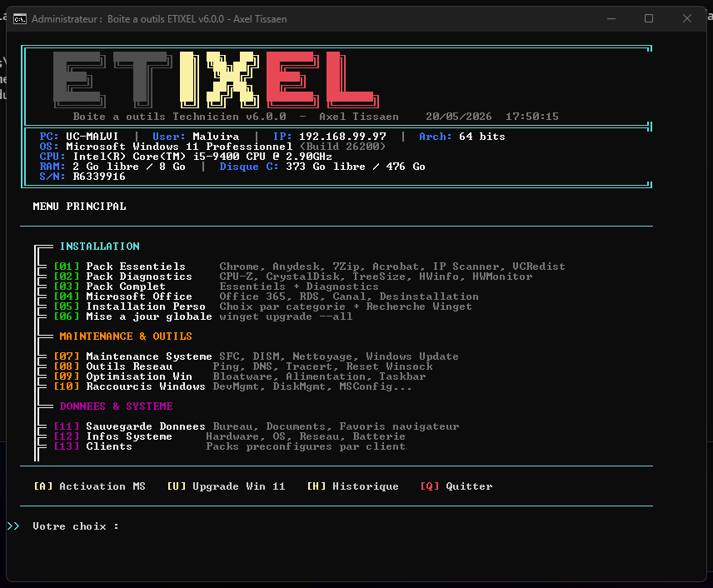Close the ETIXEL console window

click(687, 18)
